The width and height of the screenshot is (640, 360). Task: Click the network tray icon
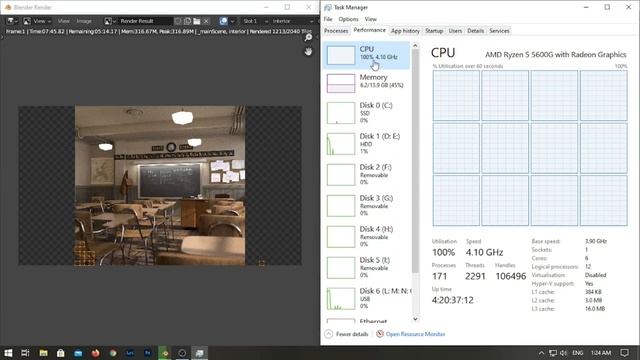[553, 353]
